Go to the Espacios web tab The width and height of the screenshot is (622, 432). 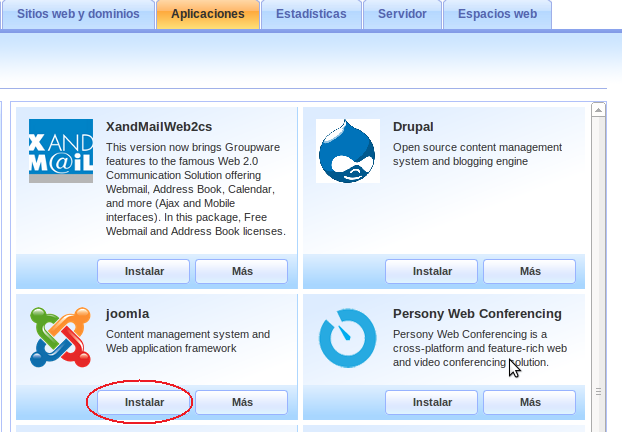(x=497, y=14)
